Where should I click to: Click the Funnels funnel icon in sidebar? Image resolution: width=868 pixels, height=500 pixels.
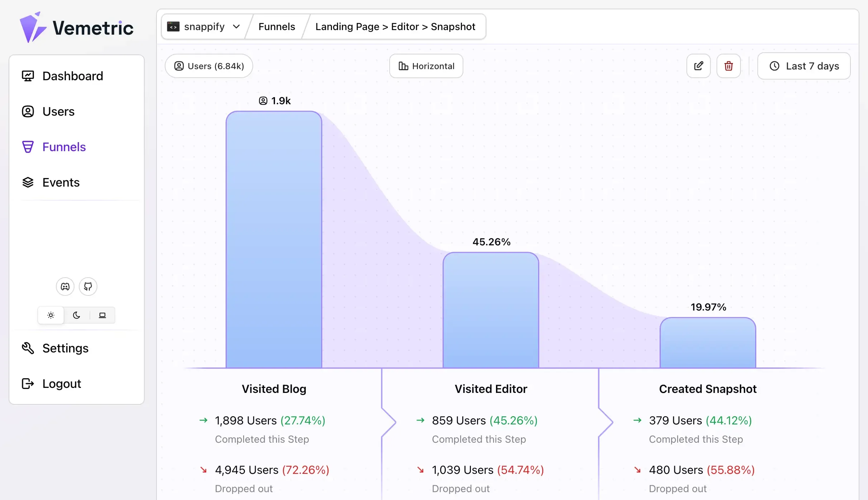click(28, 147)
